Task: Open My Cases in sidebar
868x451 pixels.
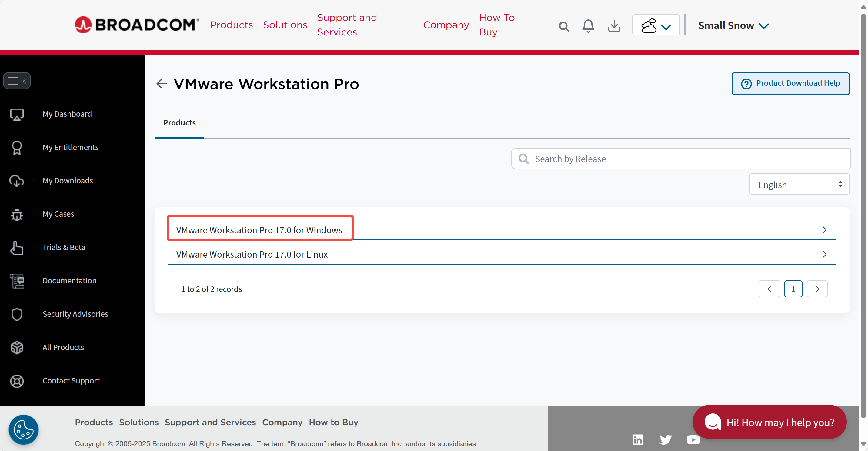Action: (58, 214)
